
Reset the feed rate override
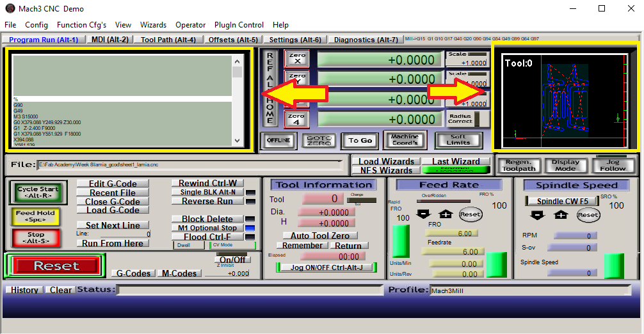coord(471,214)
